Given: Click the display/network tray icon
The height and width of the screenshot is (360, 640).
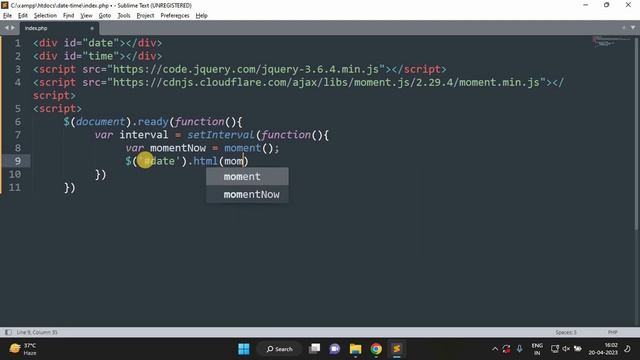Looking at the screenshot, I should 555,349.
